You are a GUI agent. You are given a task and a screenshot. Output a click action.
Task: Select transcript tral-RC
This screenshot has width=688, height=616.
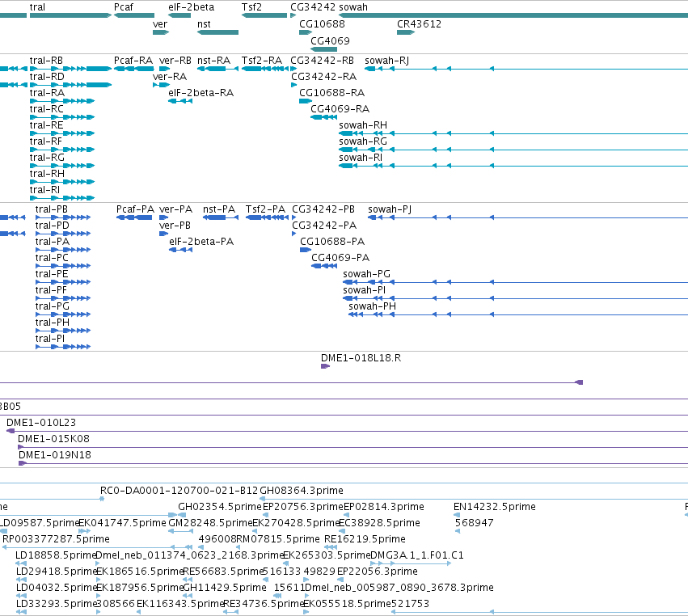pos(47,109)
